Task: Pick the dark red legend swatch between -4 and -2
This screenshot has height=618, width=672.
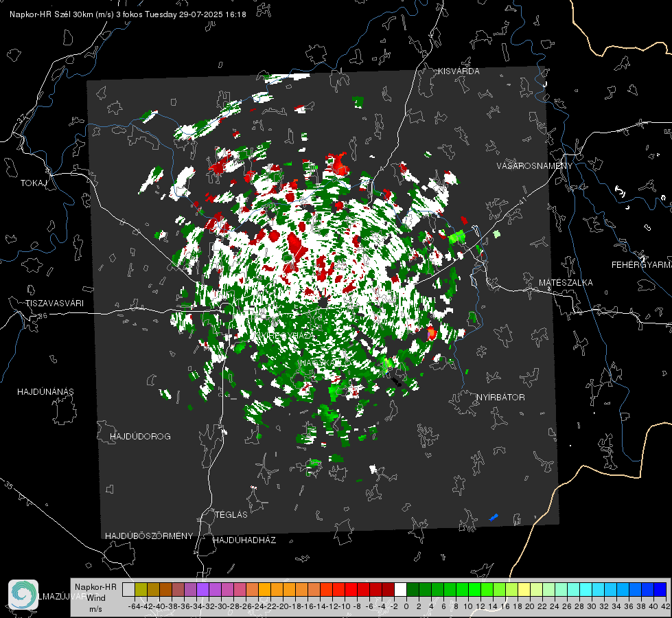Action: pos(388,589)
